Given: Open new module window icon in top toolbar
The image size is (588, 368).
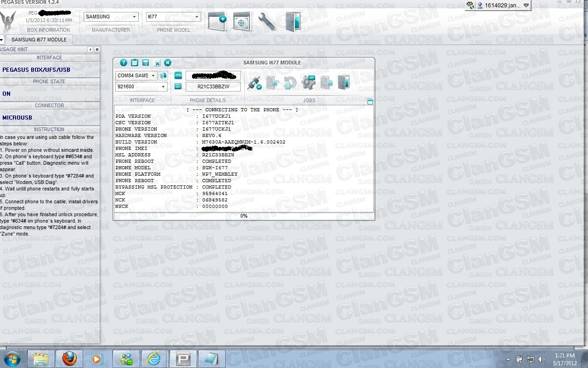Looking at the screenshot, I should [x=217, y=22].
